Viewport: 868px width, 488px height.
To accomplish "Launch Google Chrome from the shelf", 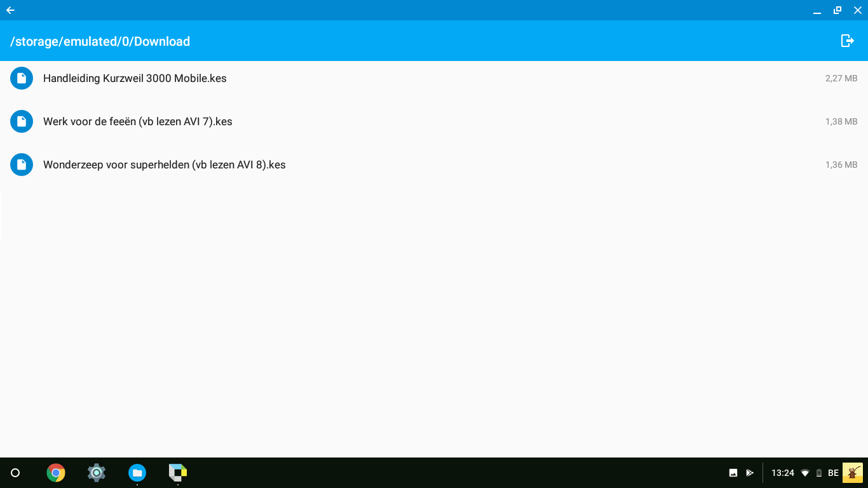I will point(56,473).
